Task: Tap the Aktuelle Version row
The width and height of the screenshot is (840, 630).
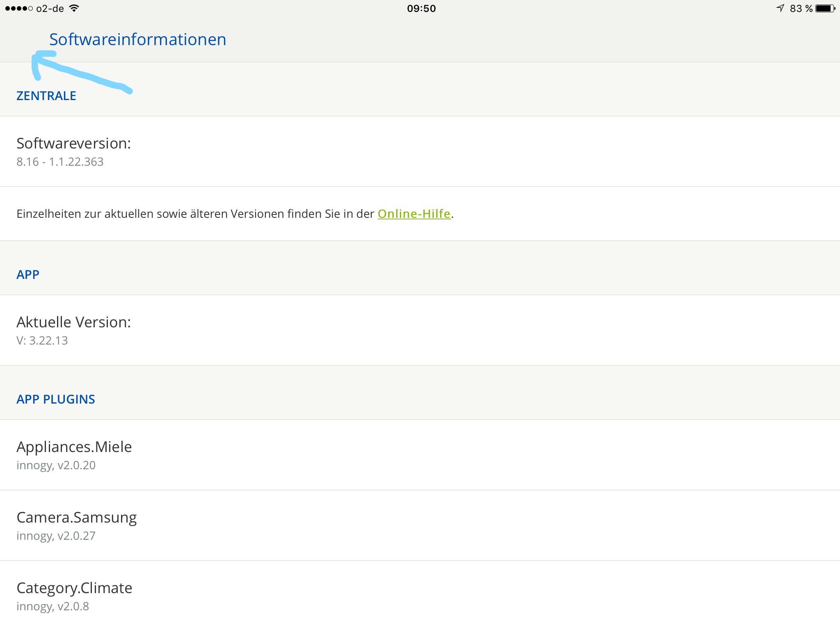Action: [74, 322]
